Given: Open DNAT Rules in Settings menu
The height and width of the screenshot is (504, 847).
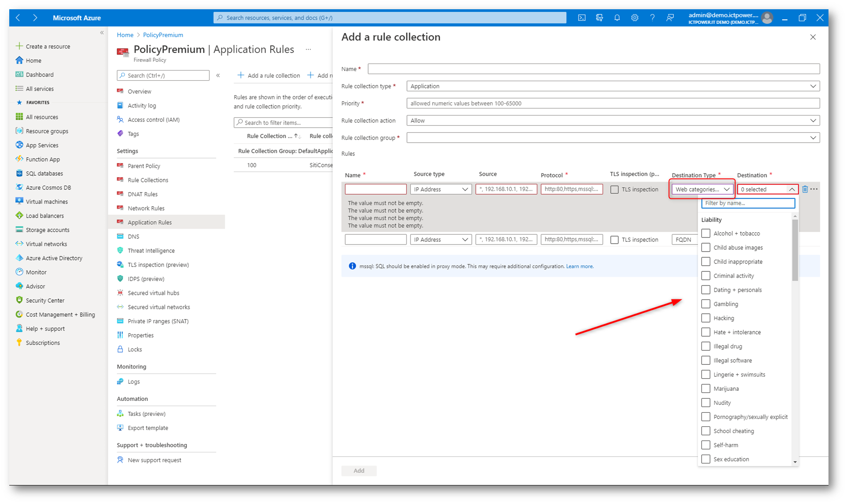Looking at the screenshot, I should pos(142,194).
